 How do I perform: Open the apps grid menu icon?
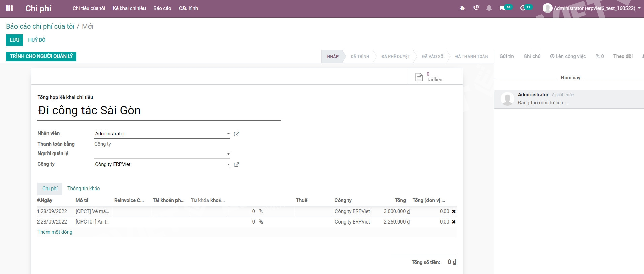click(x=9, y=8)
